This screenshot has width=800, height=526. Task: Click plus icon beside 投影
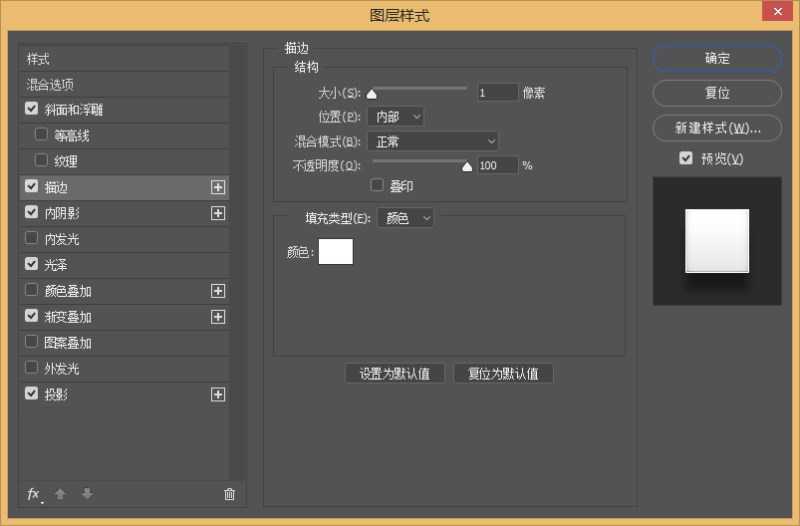click(x=218, y=395)
